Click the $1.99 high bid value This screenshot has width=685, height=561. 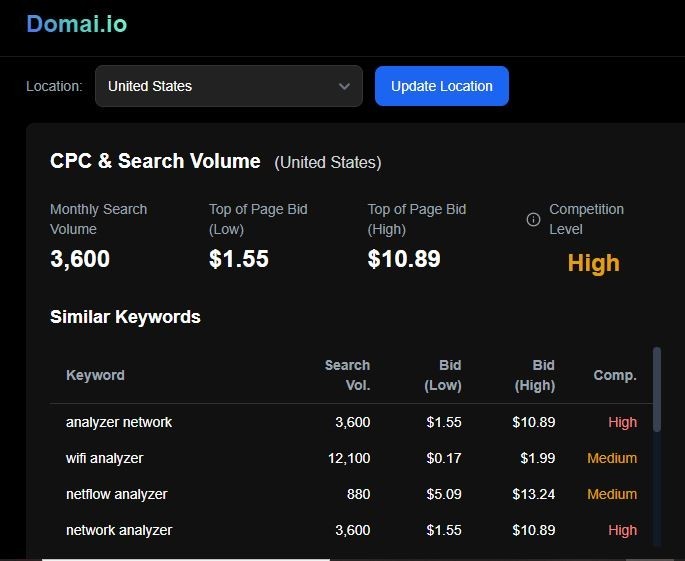pos(538,458)
